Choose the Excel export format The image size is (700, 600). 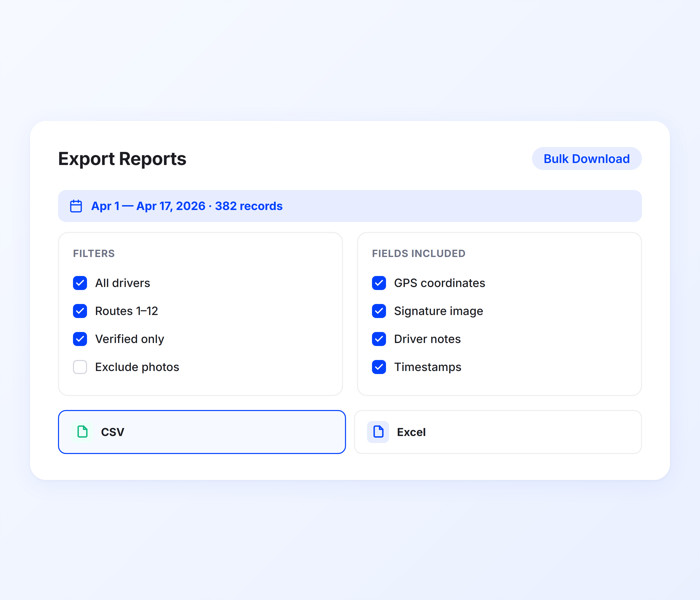coord(498,432)
